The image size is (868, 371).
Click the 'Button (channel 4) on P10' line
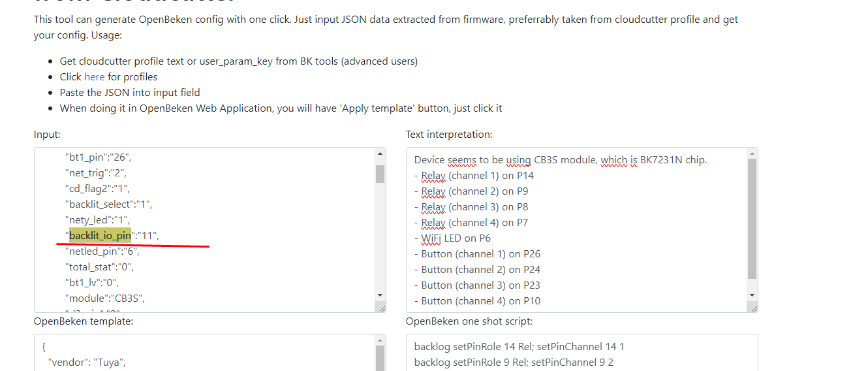point(477,301)
